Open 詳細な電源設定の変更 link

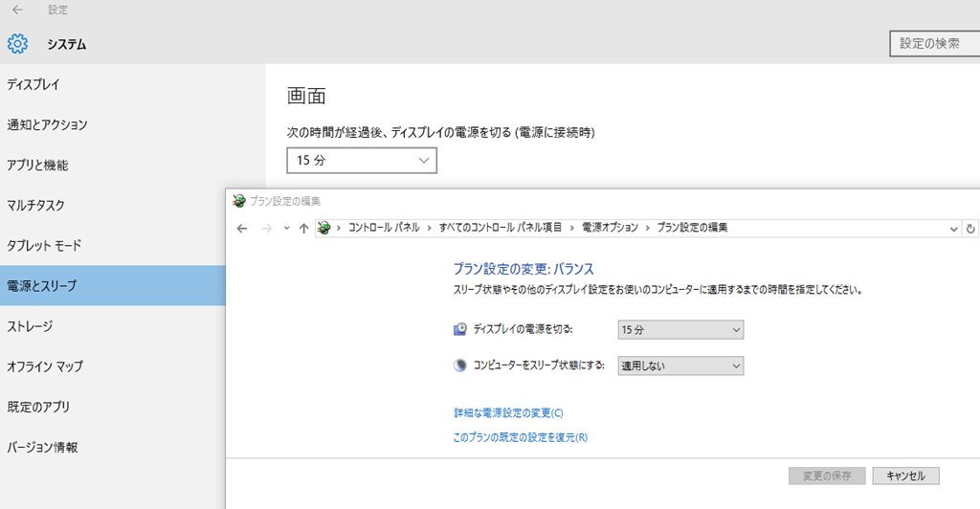(508, 413)
